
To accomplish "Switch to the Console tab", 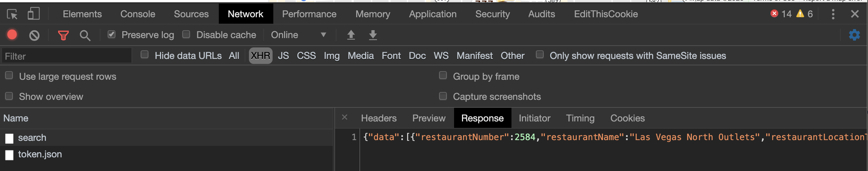I will pyautogui.click(x=138, y=14).
